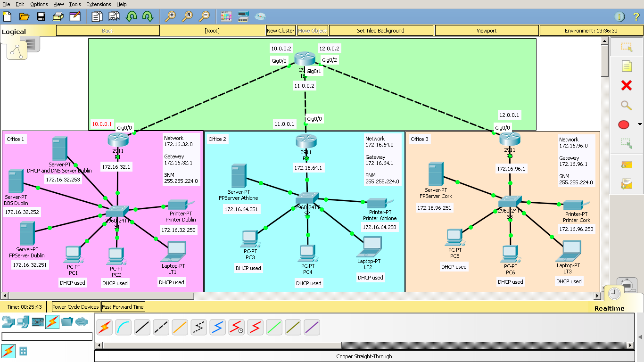Select the Copper Cross-Over connection type

tap(161, 326)
